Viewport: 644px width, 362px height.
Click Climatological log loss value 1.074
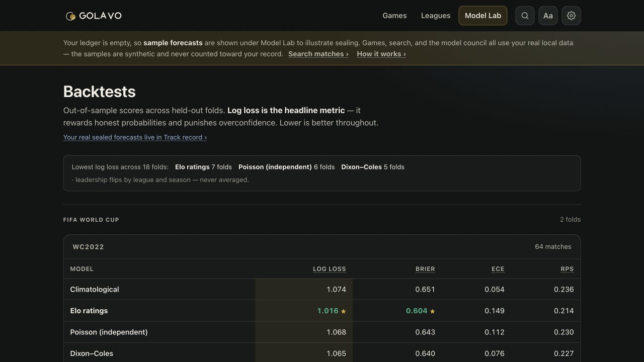[x=336, y=290]
